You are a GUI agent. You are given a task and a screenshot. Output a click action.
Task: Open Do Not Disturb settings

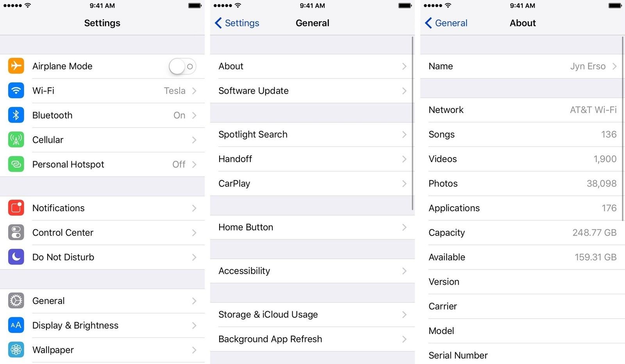[x=102, y=257]
